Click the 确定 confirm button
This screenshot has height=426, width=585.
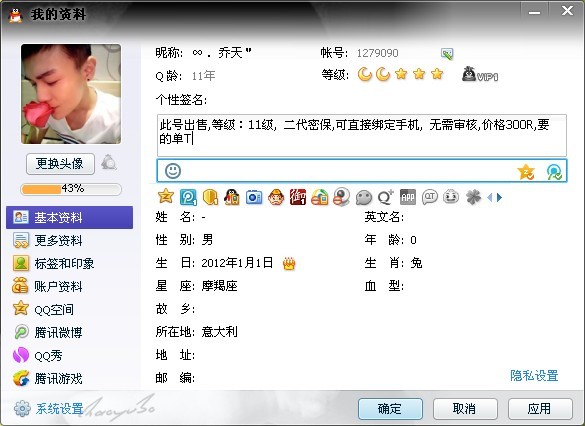point(390,409)
